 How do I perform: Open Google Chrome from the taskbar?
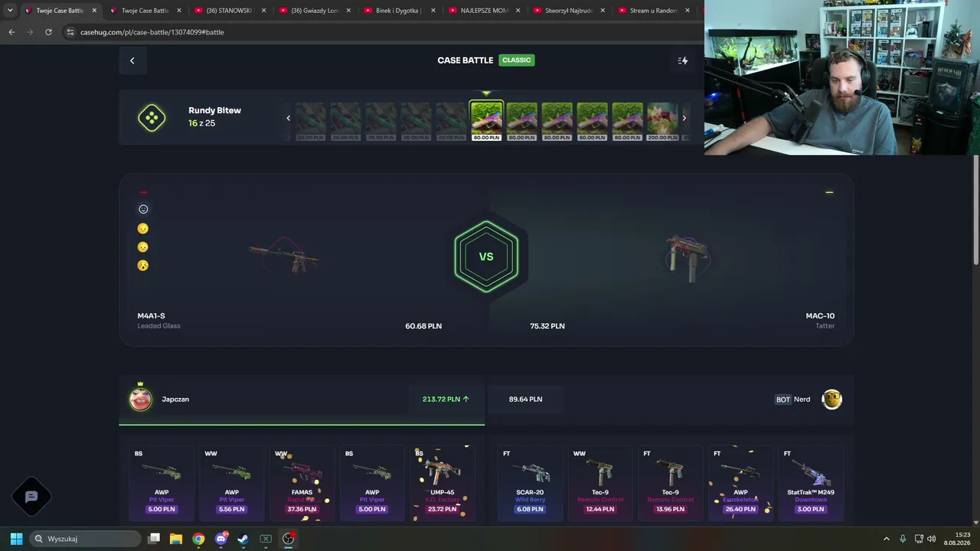coord(198,539)
